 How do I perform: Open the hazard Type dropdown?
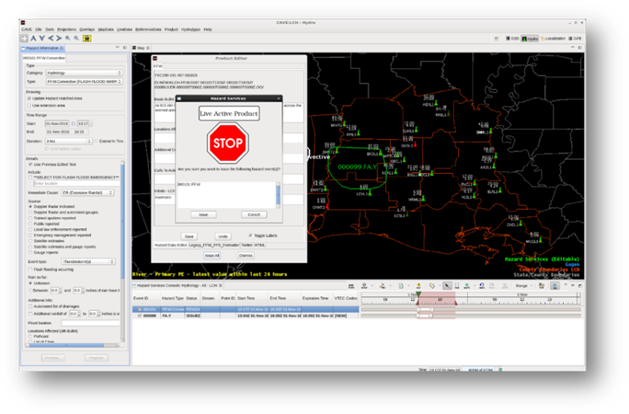(x=84, y=81)
